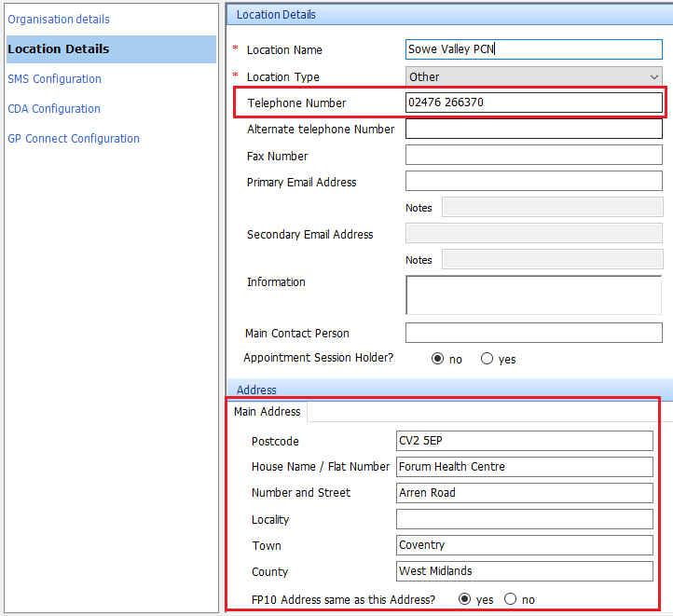Select Location Details in sidebar
Screen dimensions: 673x616
(x=59, y=49)
